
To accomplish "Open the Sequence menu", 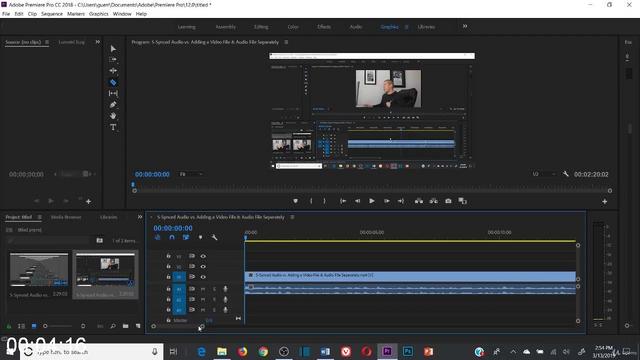I will (52, 13).
